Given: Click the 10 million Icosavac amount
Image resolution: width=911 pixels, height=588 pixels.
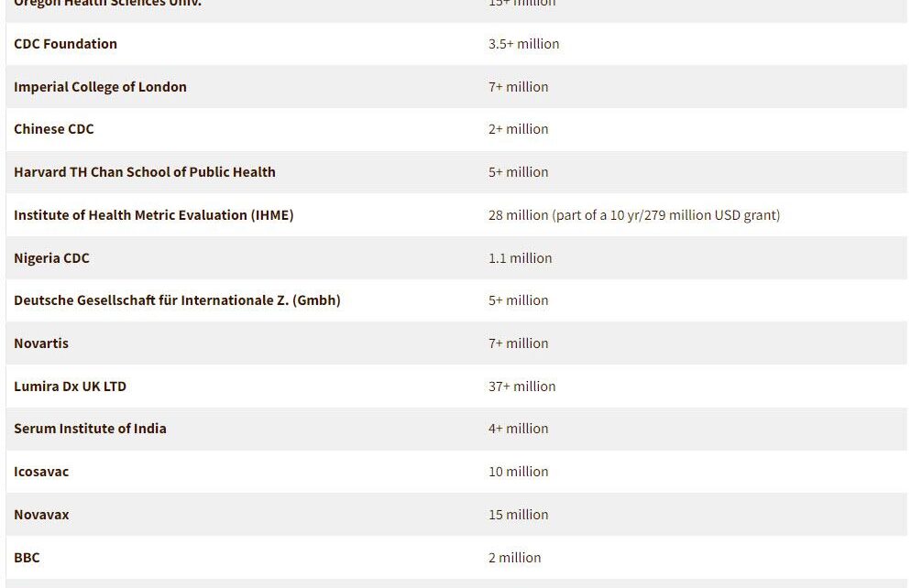Looking at the screenshot, I should (518, 472).
